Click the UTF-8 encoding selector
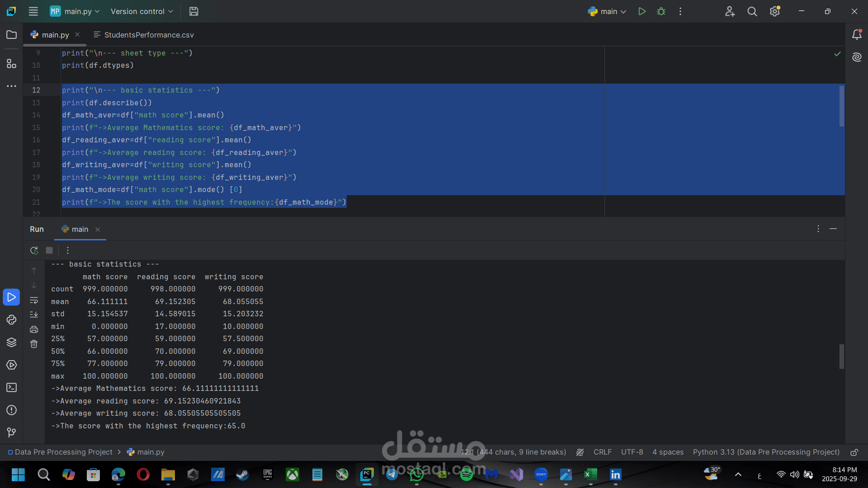 click(632, 452)
